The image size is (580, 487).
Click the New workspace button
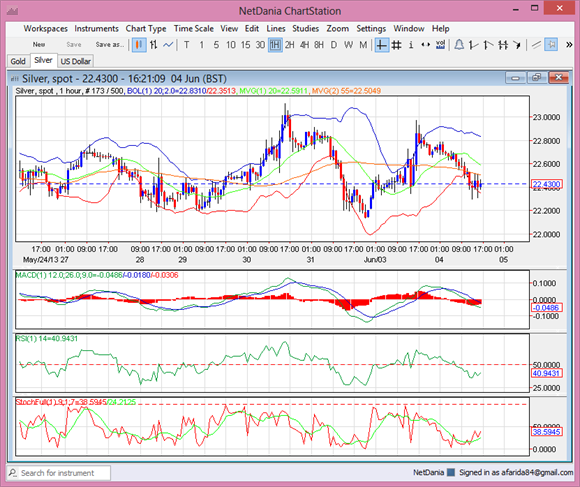[x=39, y=45]
